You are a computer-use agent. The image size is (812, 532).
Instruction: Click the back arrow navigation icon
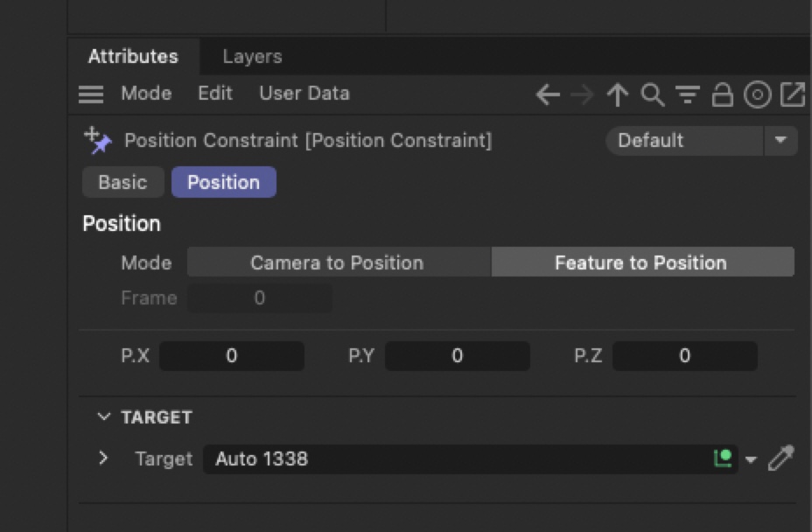point(548,94)
